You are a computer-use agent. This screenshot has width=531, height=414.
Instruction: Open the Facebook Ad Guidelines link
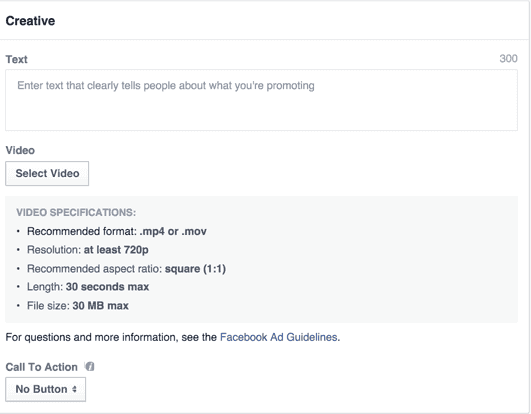(x=279, y=337)
